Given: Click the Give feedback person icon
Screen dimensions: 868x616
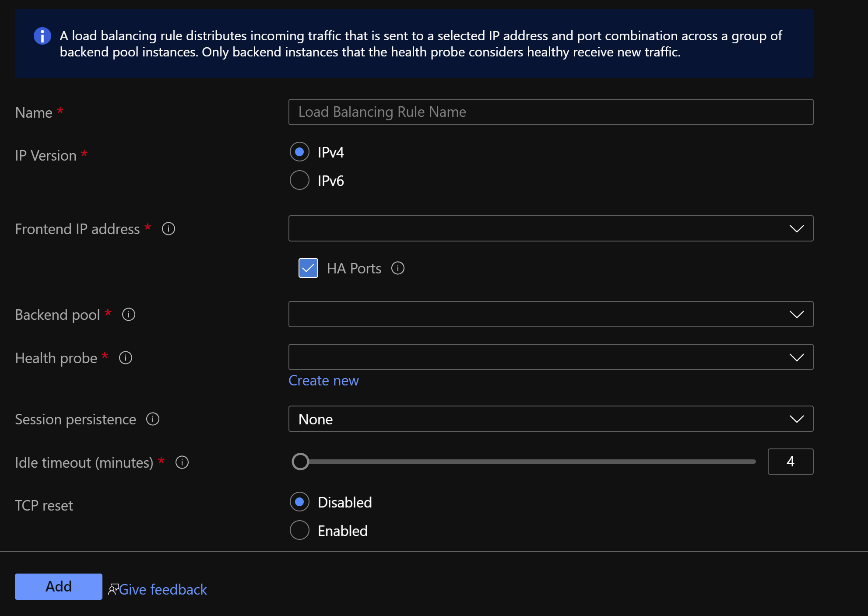Looking at the screenshot, I should pos(113,589).
